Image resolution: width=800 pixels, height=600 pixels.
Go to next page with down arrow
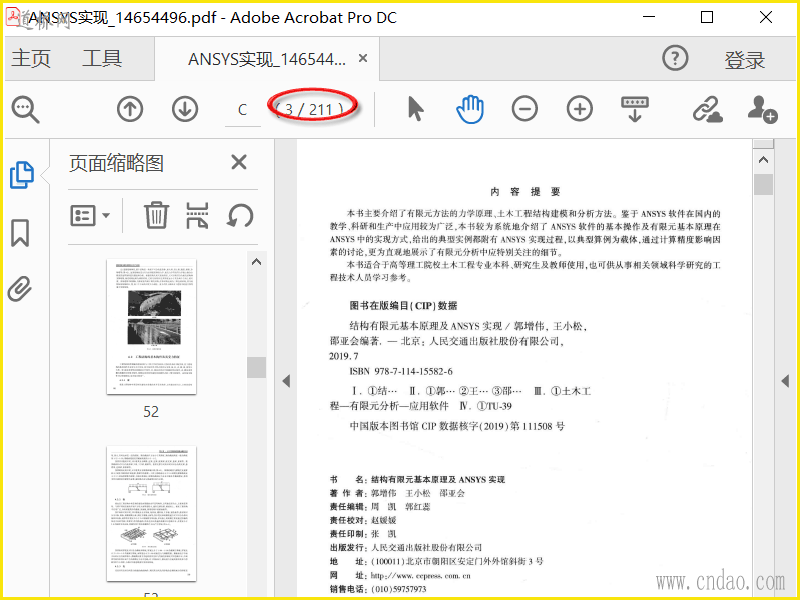click(185, 109)
